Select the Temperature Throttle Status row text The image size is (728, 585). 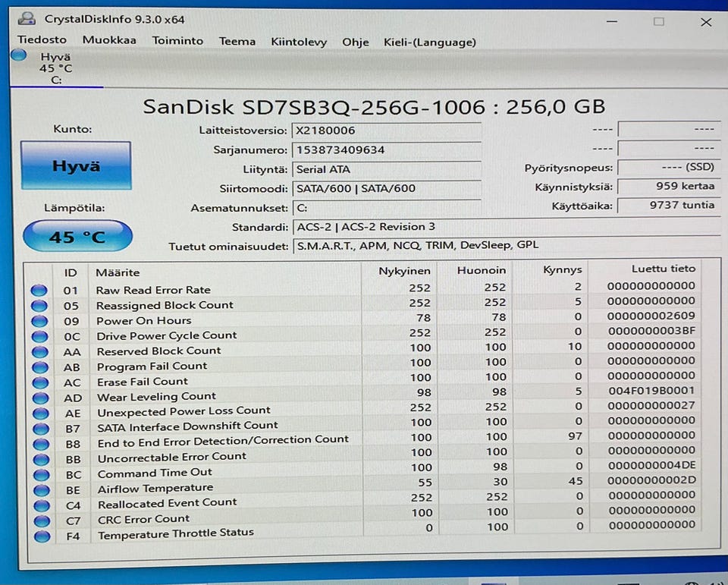pos(176,533)
